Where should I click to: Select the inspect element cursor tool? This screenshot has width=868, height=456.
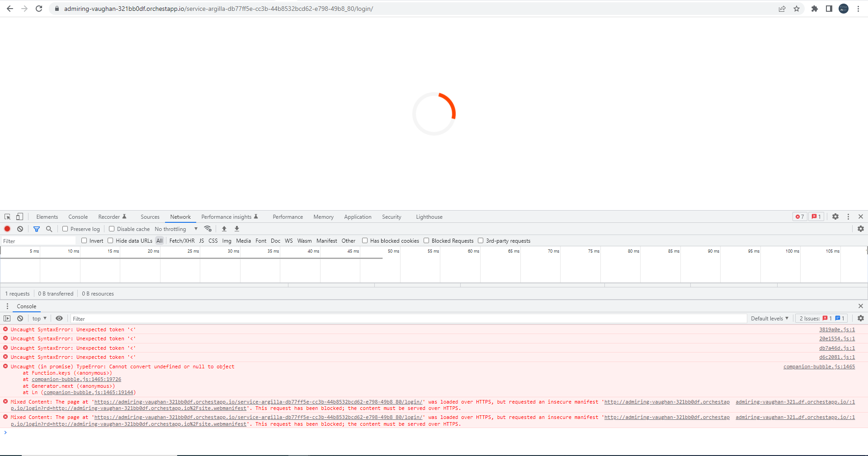[7, 216]
